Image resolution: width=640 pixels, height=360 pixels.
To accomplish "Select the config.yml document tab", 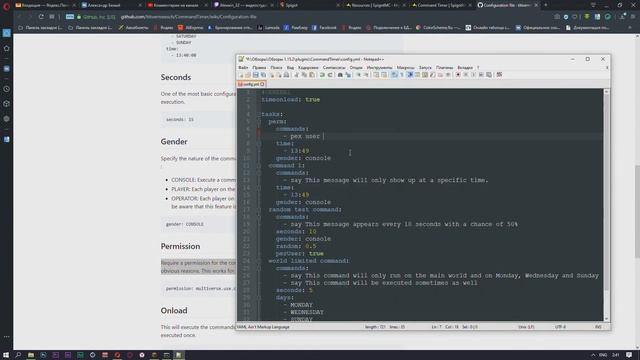I will pos(251,84).
